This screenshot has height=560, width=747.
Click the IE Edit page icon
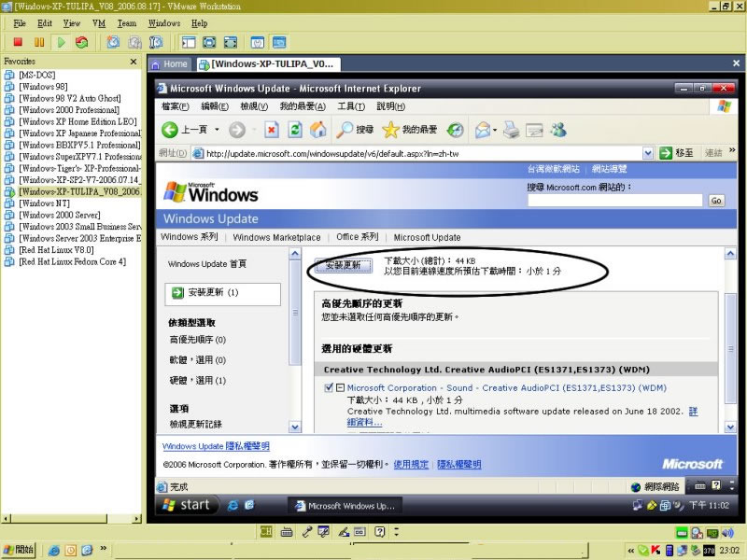(534, 130)
